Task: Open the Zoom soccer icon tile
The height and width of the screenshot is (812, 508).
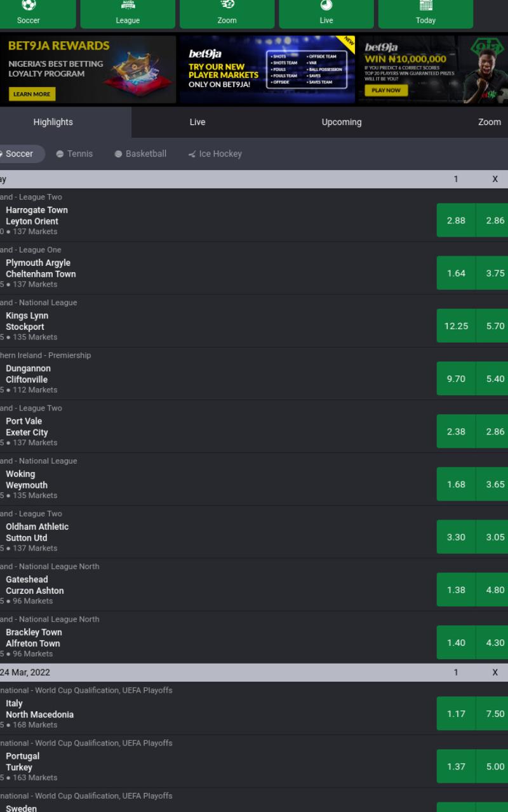Action: tap(227, 14)
